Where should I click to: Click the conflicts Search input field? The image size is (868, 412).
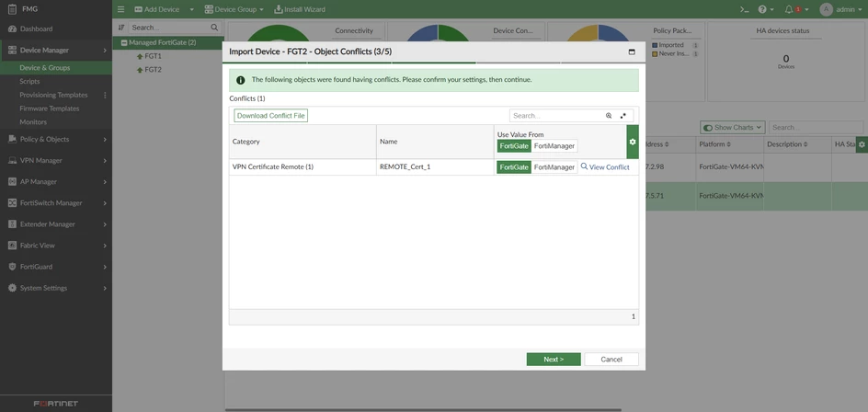(x=556, y=116)
